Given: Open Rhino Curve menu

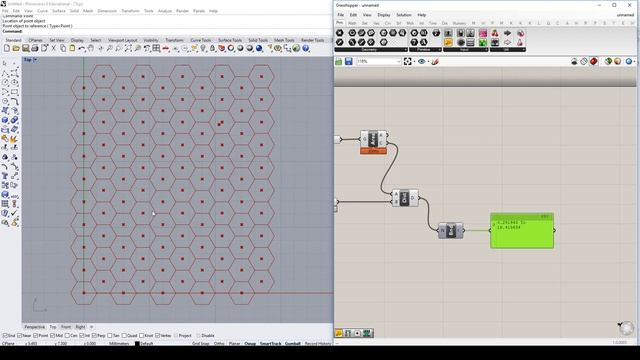Looking at the screenshot, I should pos(42,11).
